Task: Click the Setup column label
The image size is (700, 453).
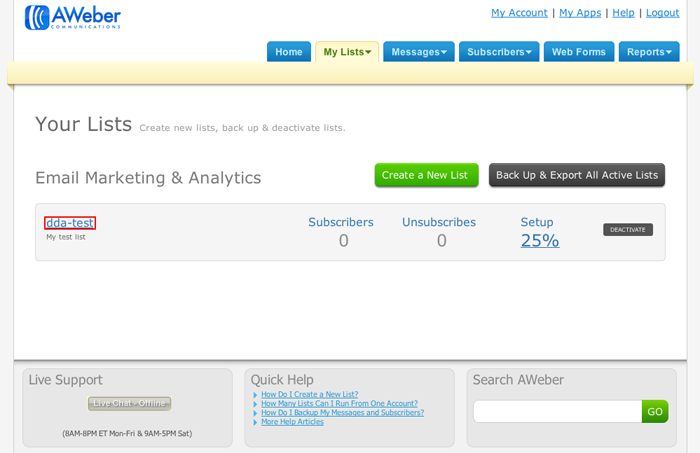Action: 537,222
